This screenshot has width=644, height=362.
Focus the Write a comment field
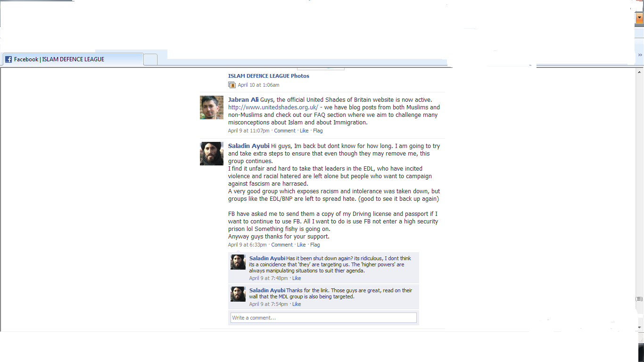pos(323,318)
